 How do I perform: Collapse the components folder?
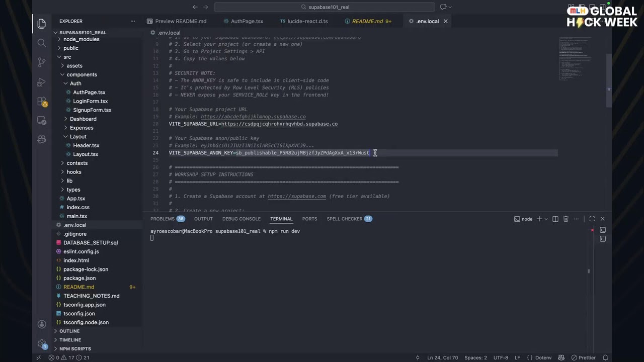82,74
